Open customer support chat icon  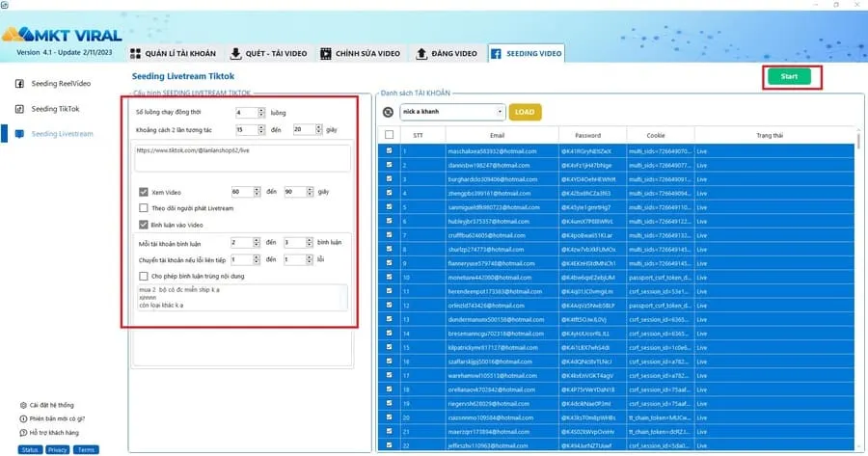tap(22, 432)
